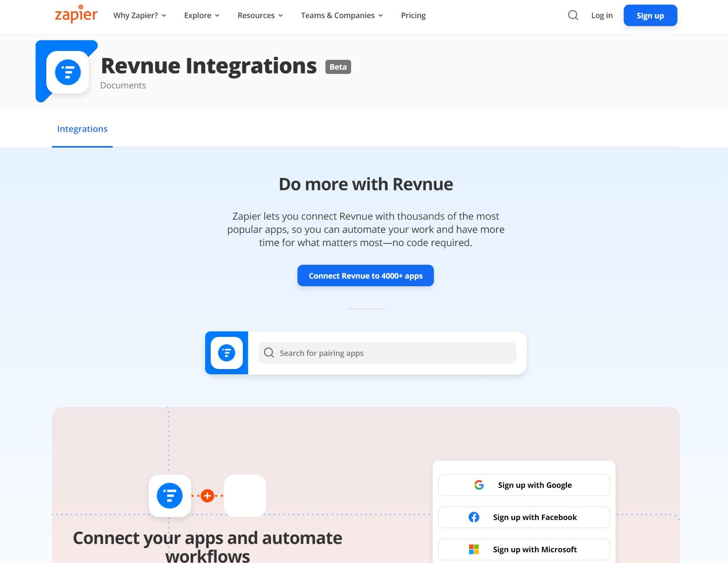
Task: Click the Microsoft icon in the sign up option
Action: pos(474,549)
